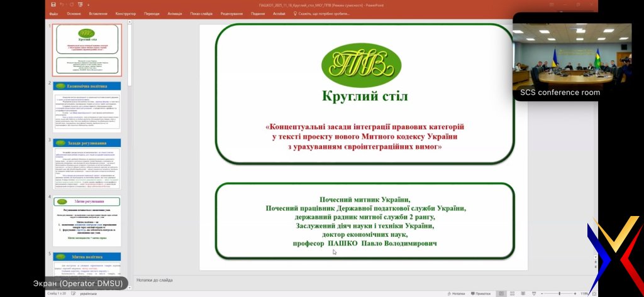This screenshot has height=297, width=644.
Task: Open Reading View from status bar
Action: pos(522,293)
